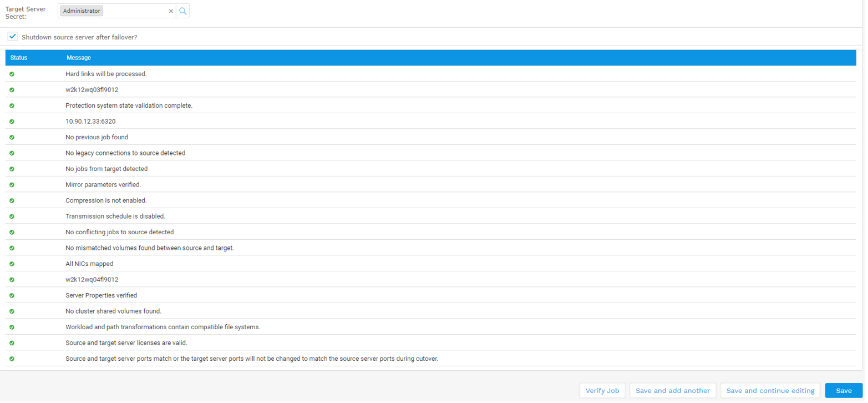This screenshot has height=403, width=868.
Task: Uncheck Shutdown source server after failover
Action: pyautogui.click(x=13, y=37)
